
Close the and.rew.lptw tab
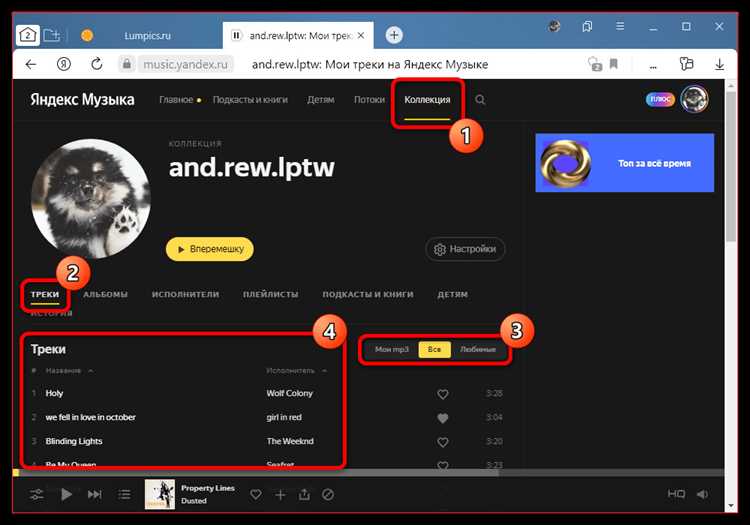(x=361, y=35)
